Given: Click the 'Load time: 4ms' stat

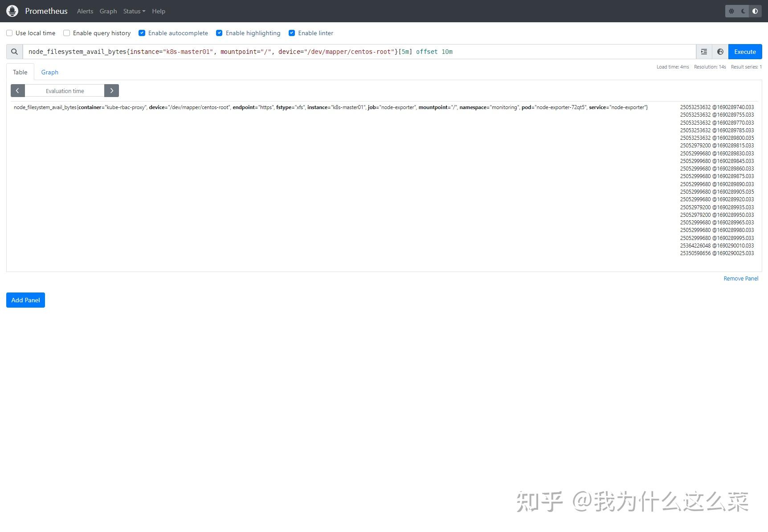Looking at the screenshot, I should point(673,67).
